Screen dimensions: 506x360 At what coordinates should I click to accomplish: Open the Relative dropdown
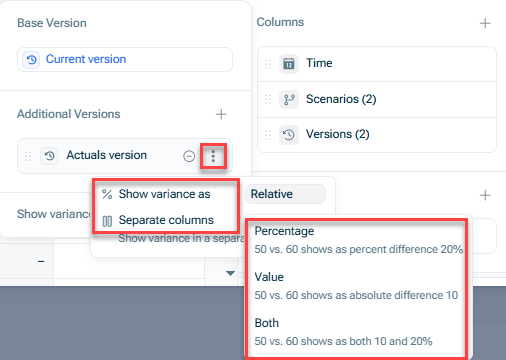tap(285, 194)
